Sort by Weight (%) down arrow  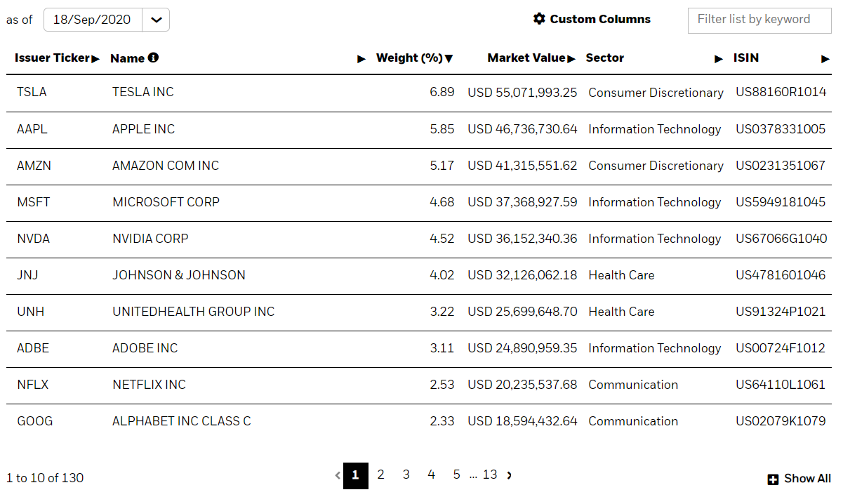coord(449,59)
